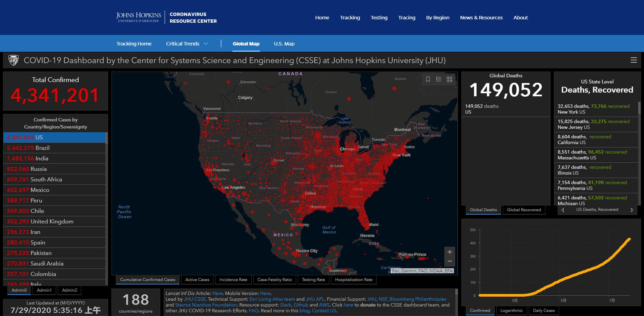Viewport: 644px width, 316px height.
Task: Select US in confirmed cases list
Action: (x=55, y=137)
